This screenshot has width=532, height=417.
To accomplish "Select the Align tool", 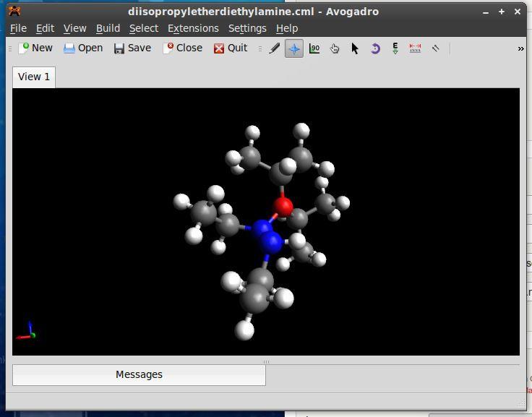I will pos(436,48).
